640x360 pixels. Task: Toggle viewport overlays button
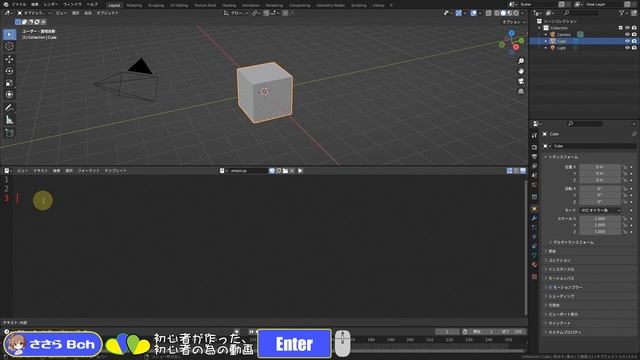click(x=473, y=13)
